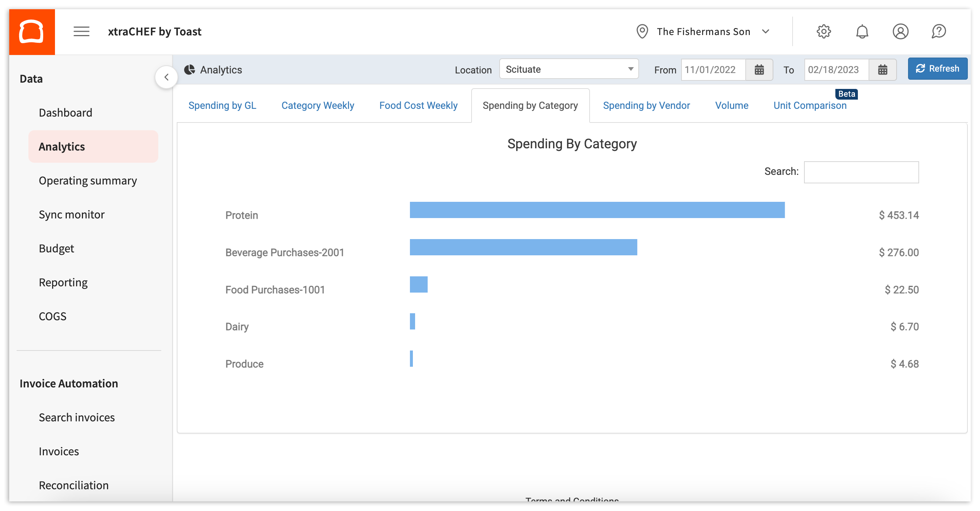The image size is (980, 511).
Task: Open the To date calendar picker
Action: tap(883, 70)
